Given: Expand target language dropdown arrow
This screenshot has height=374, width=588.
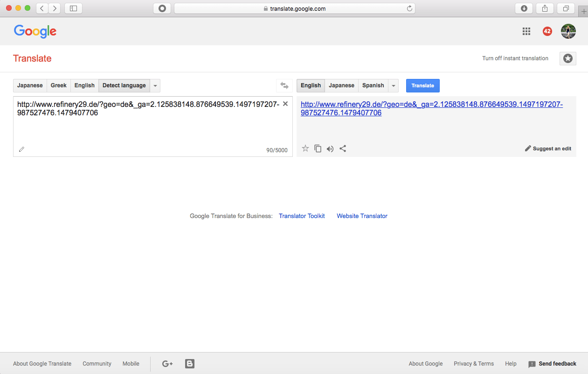Looking at the screenshot, I should [x=394, y=85].
